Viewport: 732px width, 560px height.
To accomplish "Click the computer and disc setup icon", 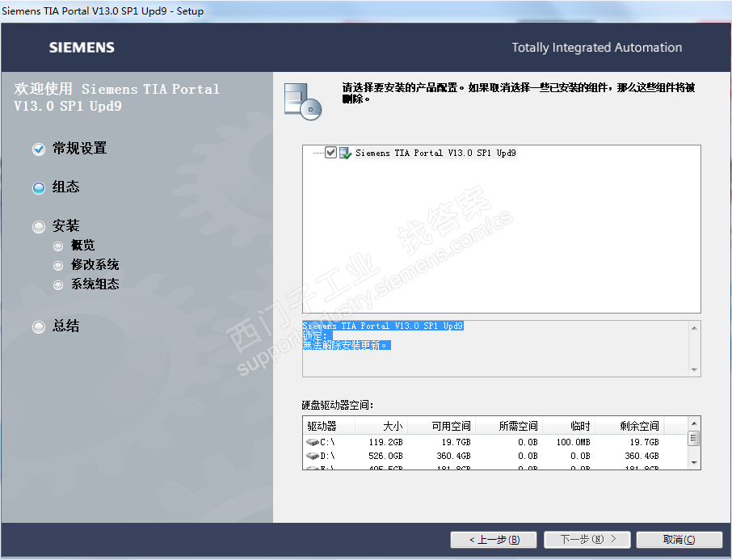I will coord(303,101).
